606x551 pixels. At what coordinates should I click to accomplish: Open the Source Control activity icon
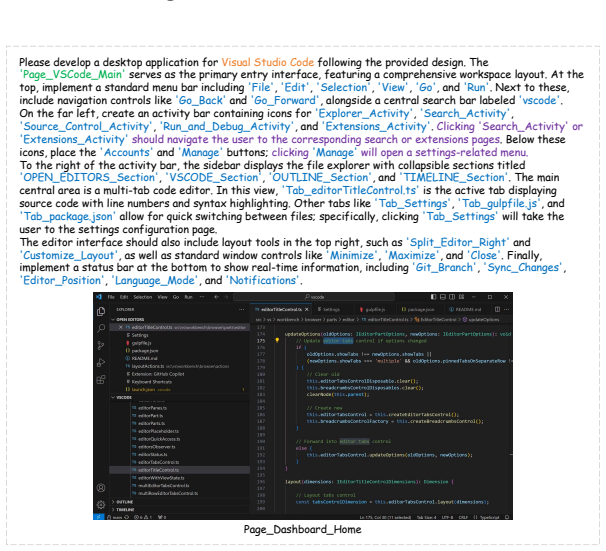click(101, 345)
